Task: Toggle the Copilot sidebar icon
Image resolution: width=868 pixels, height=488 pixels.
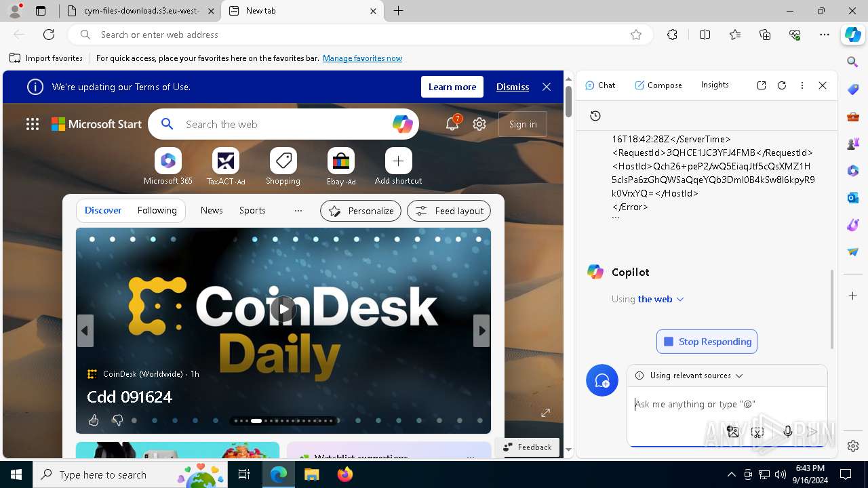Action: point(852,35)
